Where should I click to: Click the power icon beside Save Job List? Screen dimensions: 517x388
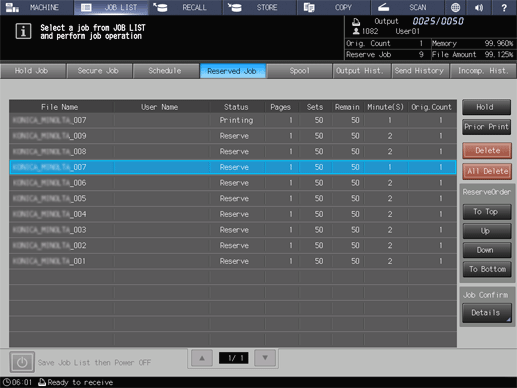pos(22,362)
